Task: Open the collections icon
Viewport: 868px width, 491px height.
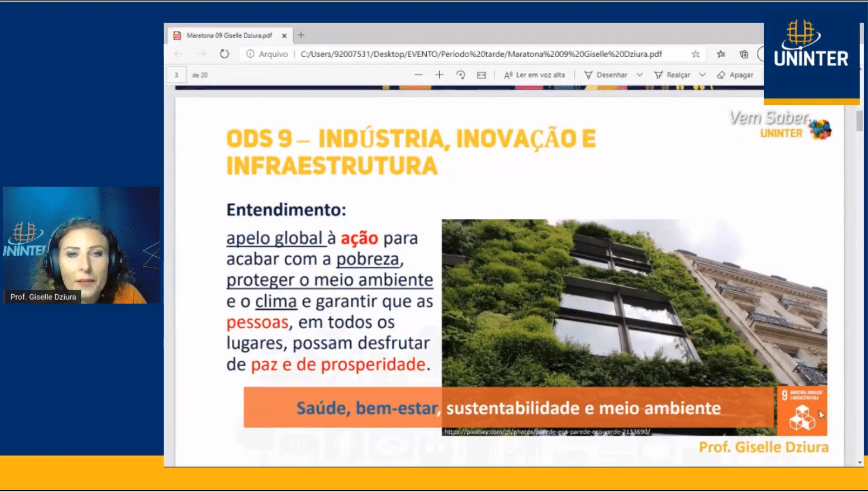Action: click(744, 54)
